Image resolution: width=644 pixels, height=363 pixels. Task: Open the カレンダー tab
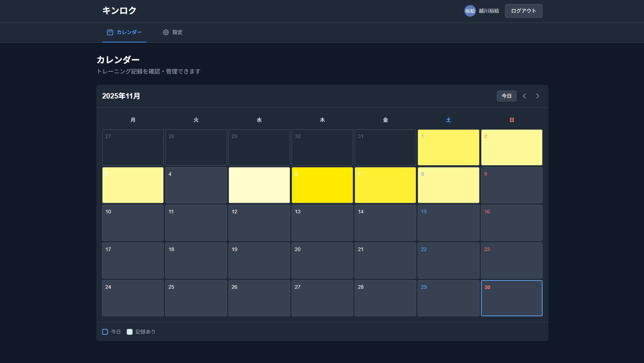(124, 32)
